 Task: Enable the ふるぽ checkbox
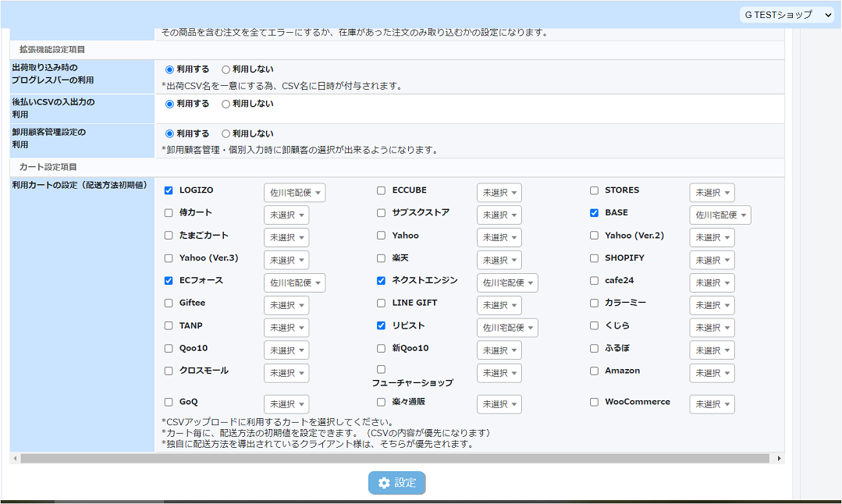pos(594,348)
